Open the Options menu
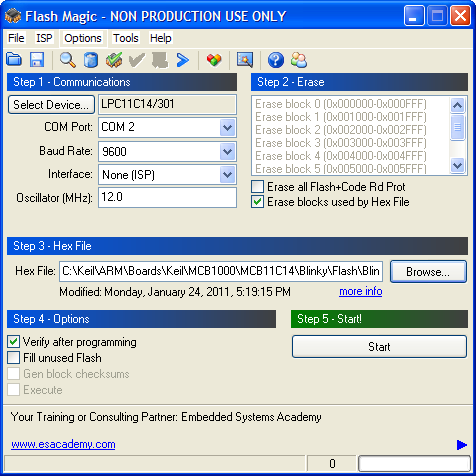The height and width of the screenshot is (476, 476). coord(83,38)
